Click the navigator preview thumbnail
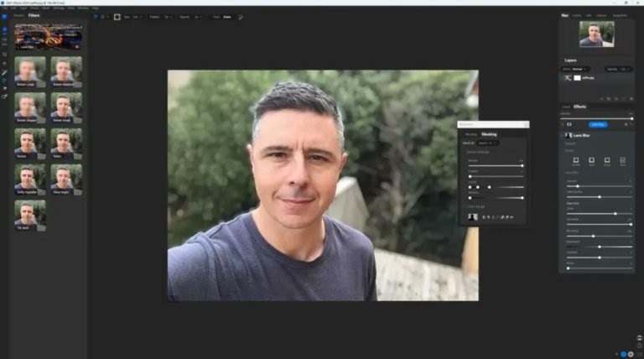This screenshot has height=359, width=644. click(x=597, y=34)
